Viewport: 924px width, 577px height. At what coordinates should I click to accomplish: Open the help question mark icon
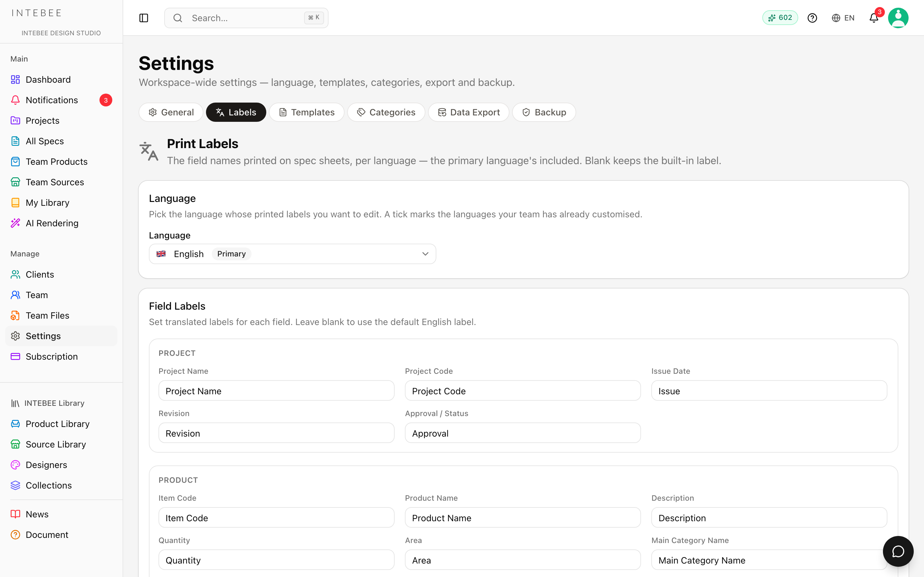tap(812, 18)
